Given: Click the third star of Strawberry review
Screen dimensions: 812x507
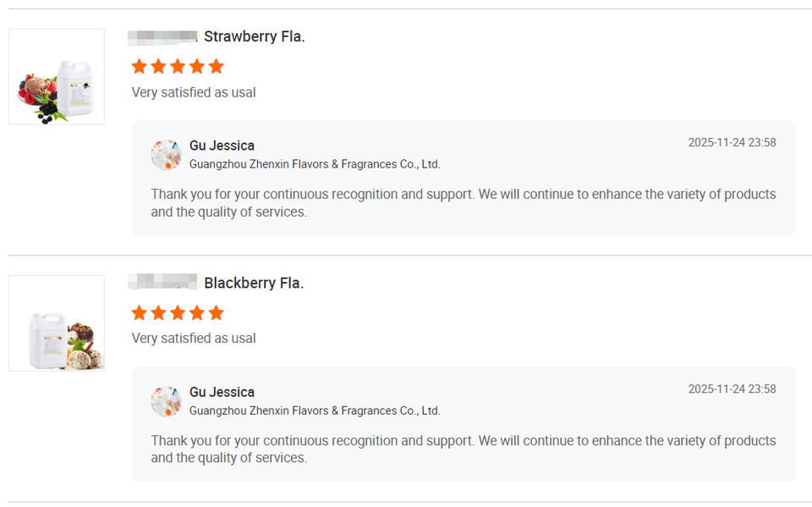Looking at the screenshot, I should pyautogui.click(x=178, y=66).
